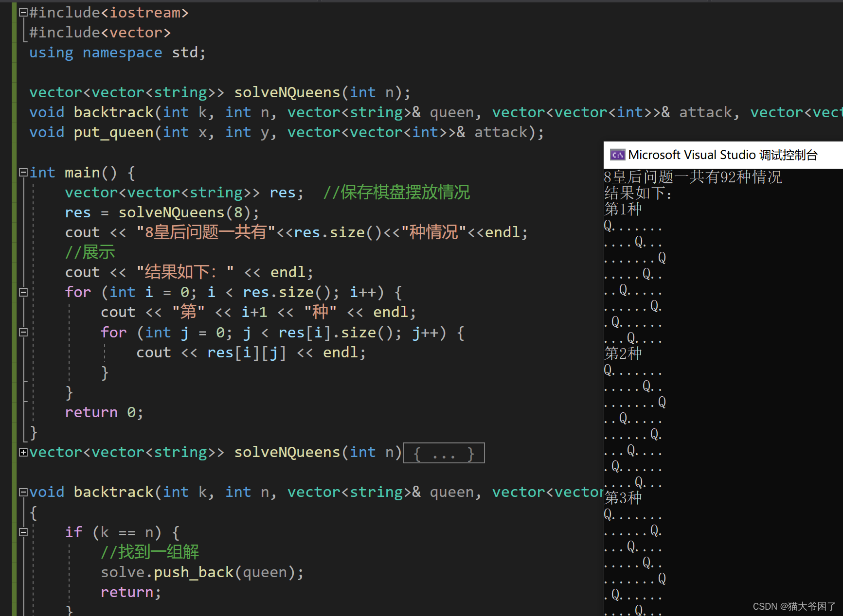843x616 pixels.
Task: Collapse the #include block fold marker
Action: coord(23,13)
